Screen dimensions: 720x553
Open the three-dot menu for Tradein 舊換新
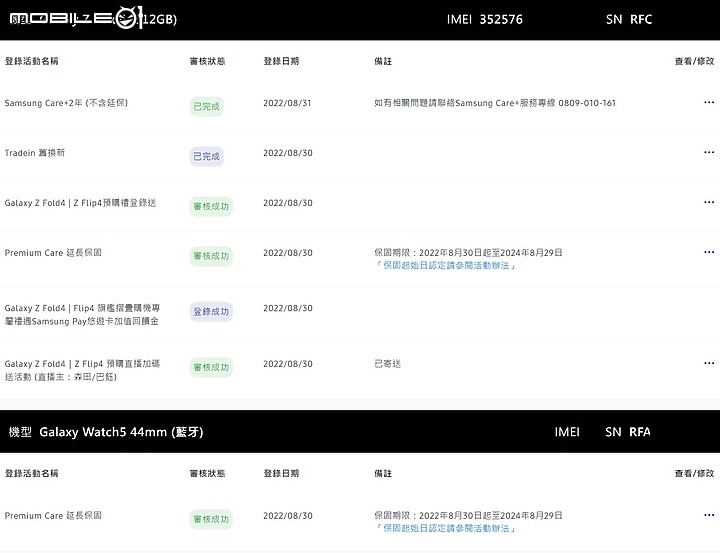[709, 152]
